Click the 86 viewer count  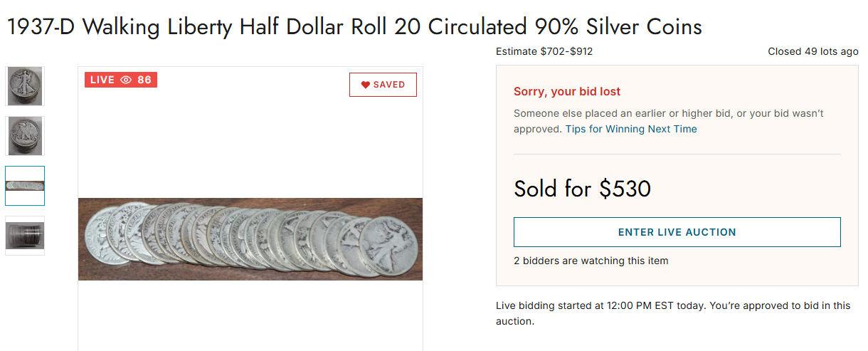[144, 80]
